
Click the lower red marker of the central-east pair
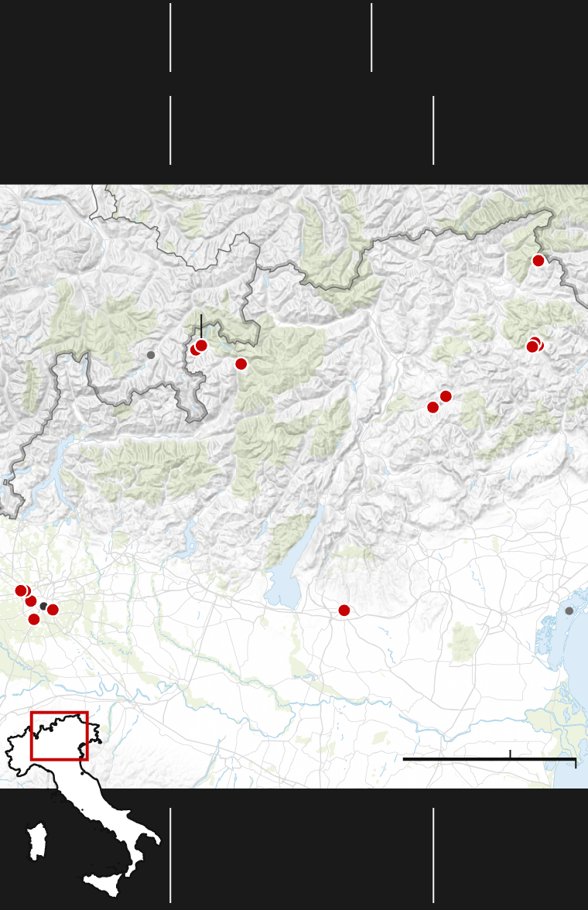pyautogui.click(x=432, y=407)
